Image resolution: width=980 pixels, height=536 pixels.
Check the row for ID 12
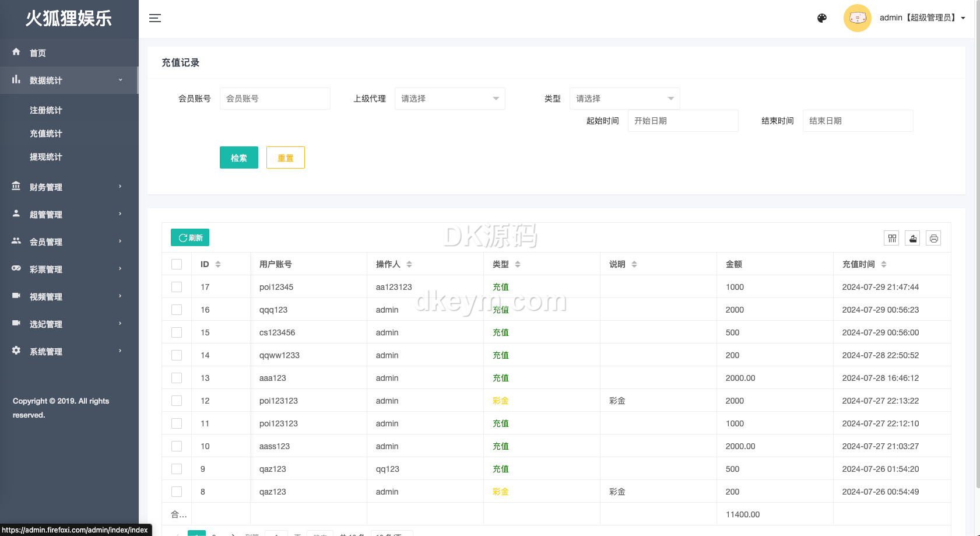177,401
